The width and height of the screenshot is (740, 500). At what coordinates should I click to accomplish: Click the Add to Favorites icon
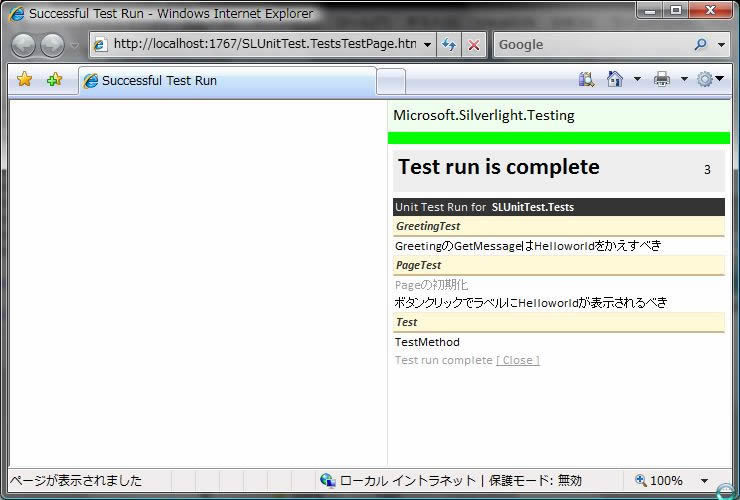pyautogui.click(x=55, y=79)
